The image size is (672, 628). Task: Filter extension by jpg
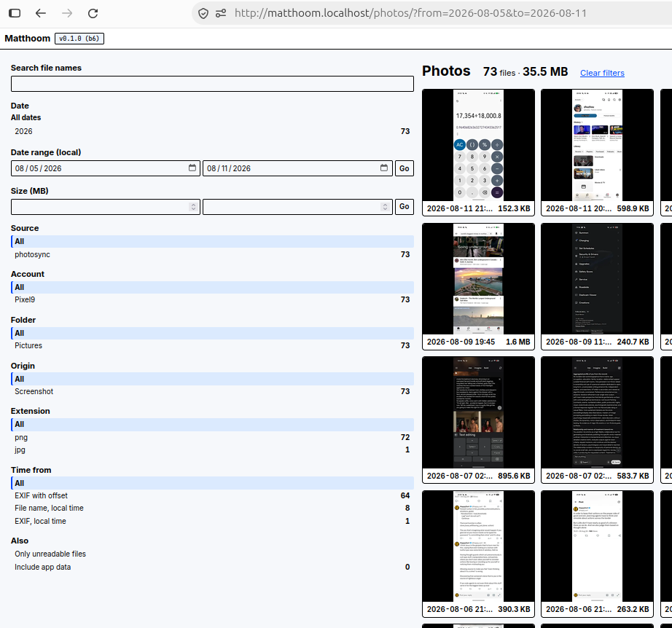tap(212, 450)
